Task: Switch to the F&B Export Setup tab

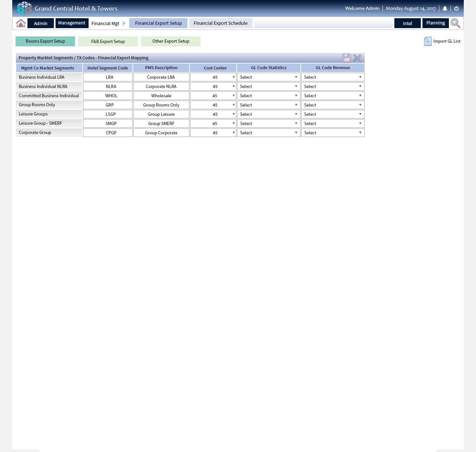Action: pyautogui.click(x=108, y=41)
